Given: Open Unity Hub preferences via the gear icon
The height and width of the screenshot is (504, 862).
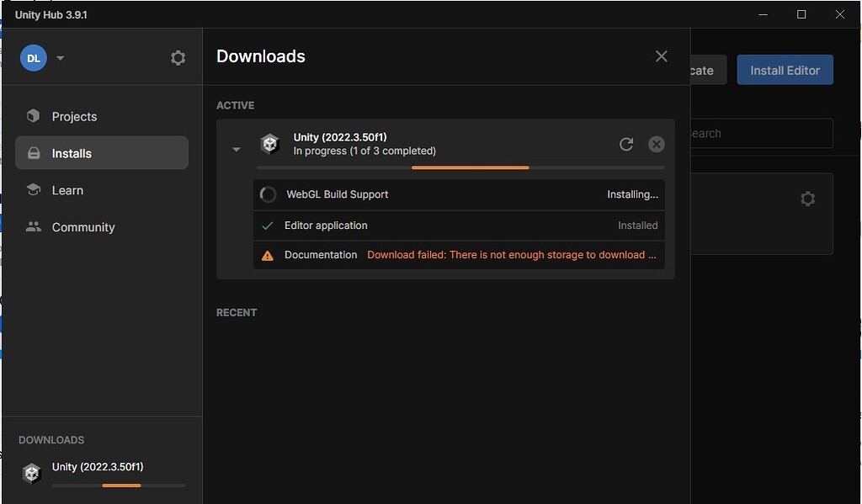Looking at the screenshot, I should click(178, 57).
